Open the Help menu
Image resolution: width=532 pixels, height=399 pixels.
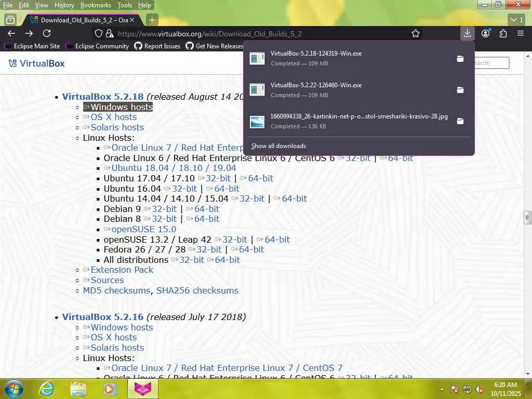144,5
